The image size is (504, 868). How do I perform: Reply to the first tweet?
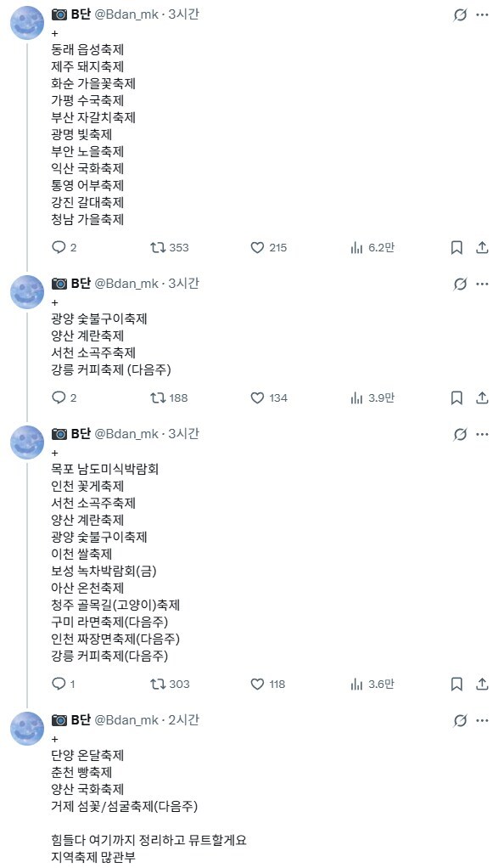(59, 248)
